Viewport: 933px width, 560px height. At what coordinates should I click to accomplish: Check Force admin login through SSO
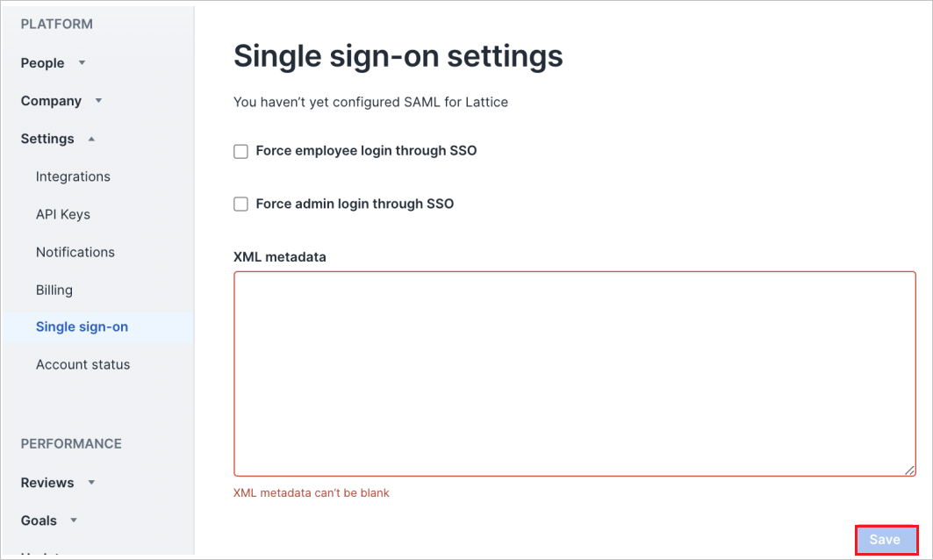(x=240, y=204)
